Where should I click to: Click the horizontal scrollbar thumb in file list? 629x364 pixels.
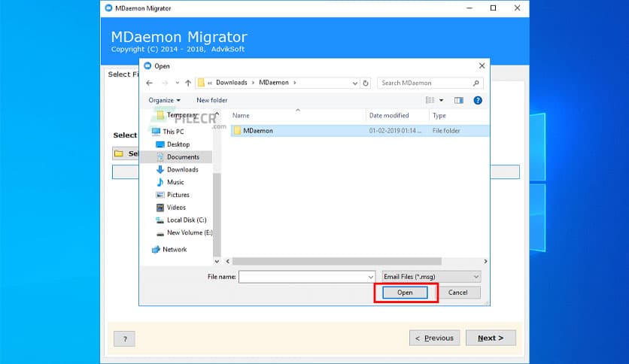coord(337,262)
